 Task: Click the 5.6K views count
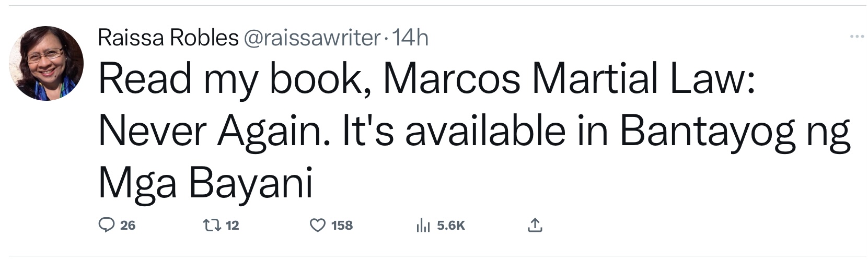450,226
